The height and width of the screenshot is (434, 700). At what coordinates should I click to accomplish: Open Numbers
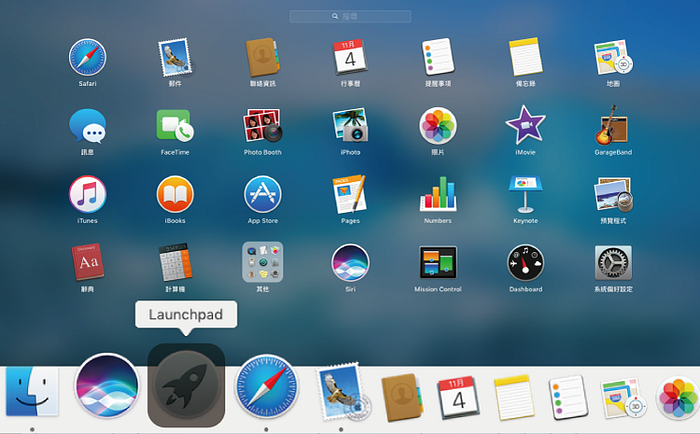(x=438, y=194)
